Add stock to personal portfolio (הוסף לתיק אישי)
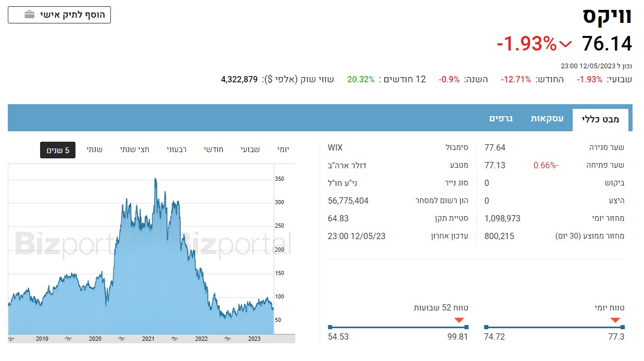This screenshot has width=644, height=361. pos(59,15)
